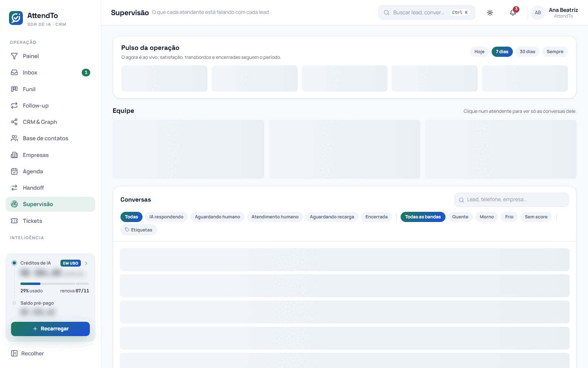Filter by Aguardando recarga status
The height and width of the screenshot is (368, 588).
pyautogui.click(x=332, y=217)
